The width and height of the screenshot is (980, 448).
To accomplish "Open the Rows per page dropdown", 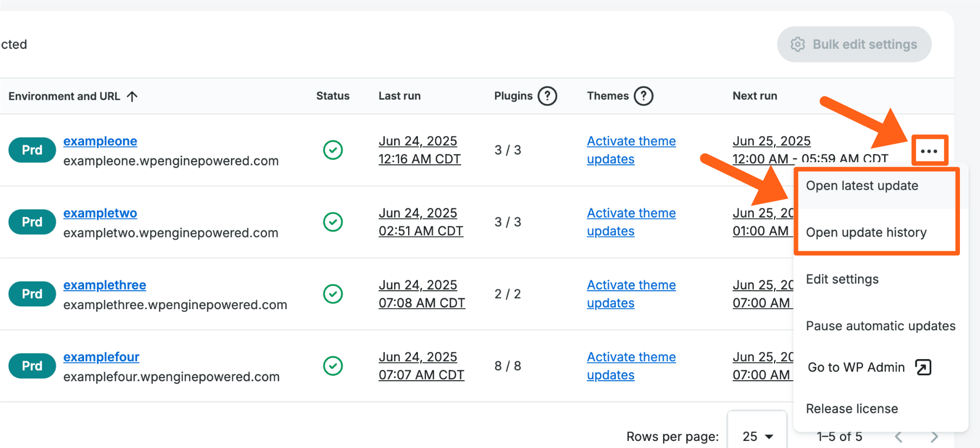I will 757,436.
